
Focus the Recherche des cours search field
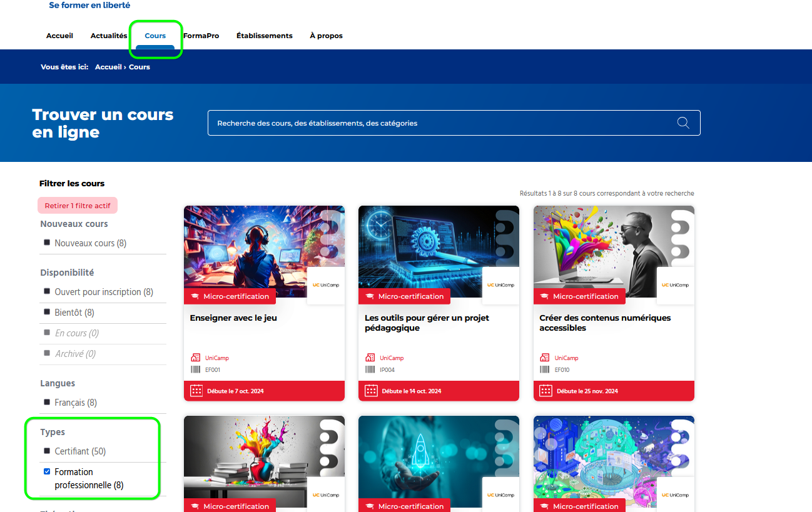[454, 123]
